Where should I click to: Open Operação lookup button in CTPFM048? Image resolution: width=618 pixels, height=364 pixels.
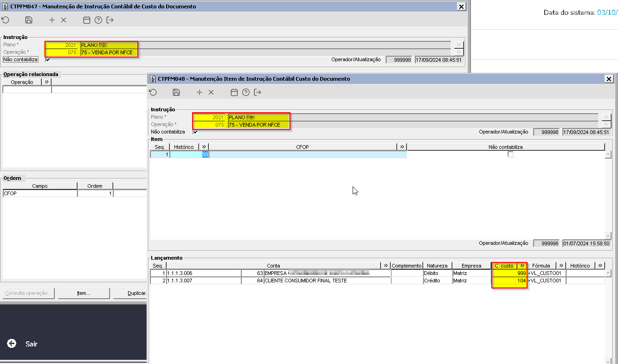click(x=606, y=124)
